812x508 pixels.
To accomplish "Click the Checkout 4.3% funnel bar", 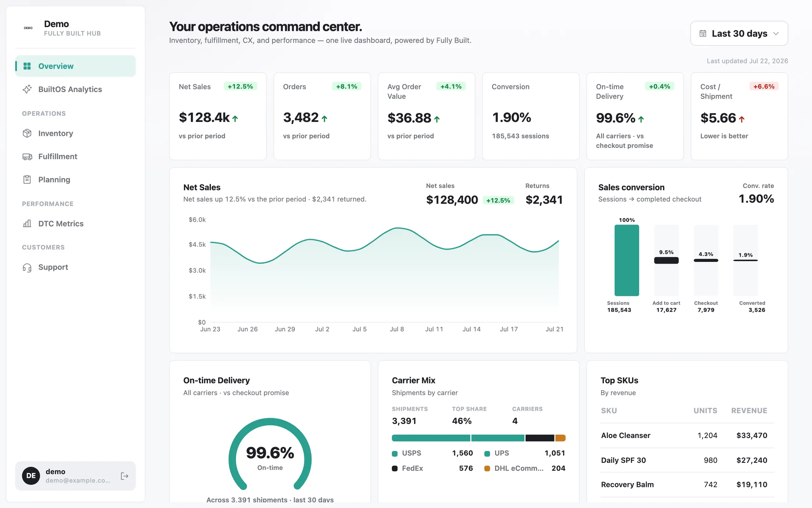I will tap(706, 260).
